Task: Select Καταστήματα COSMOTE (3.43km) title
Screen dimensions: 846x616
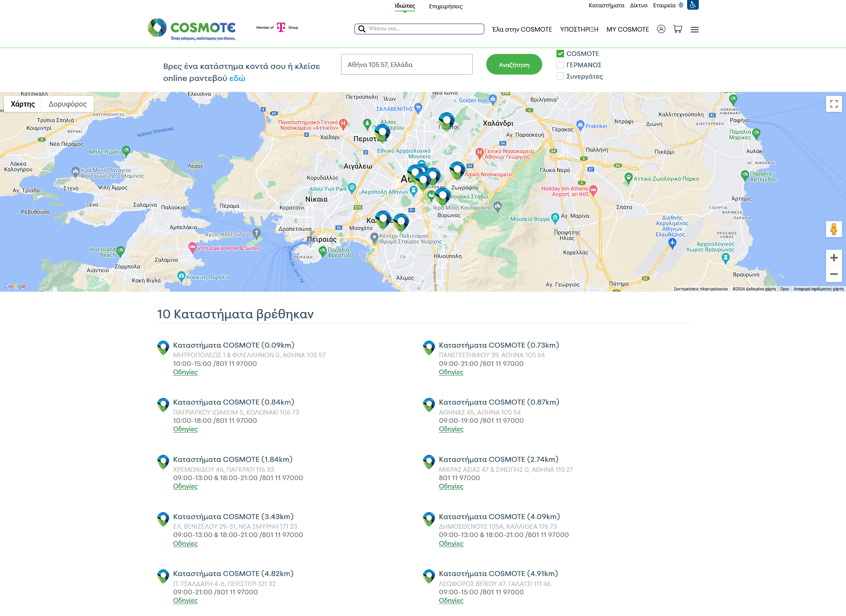Action: click(233, 516)
